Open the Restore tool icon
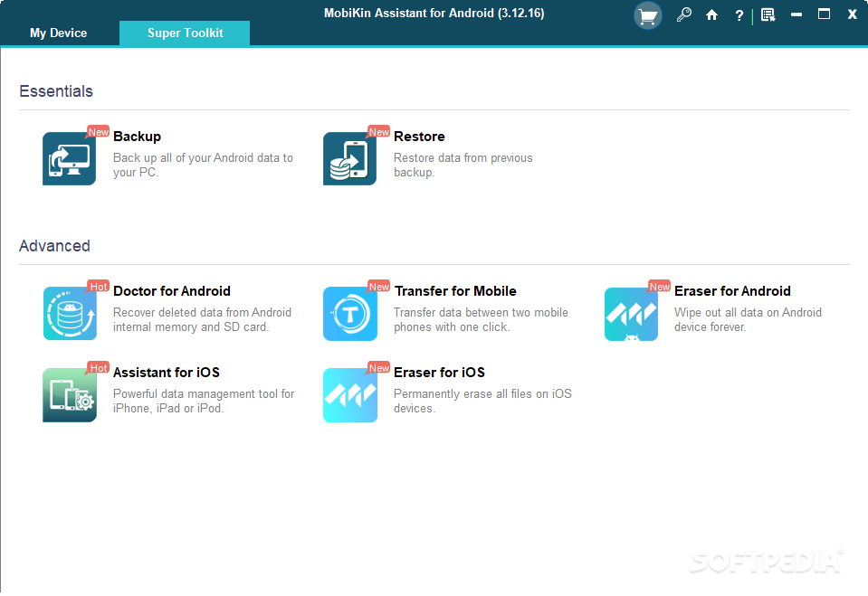 point(350,158)
